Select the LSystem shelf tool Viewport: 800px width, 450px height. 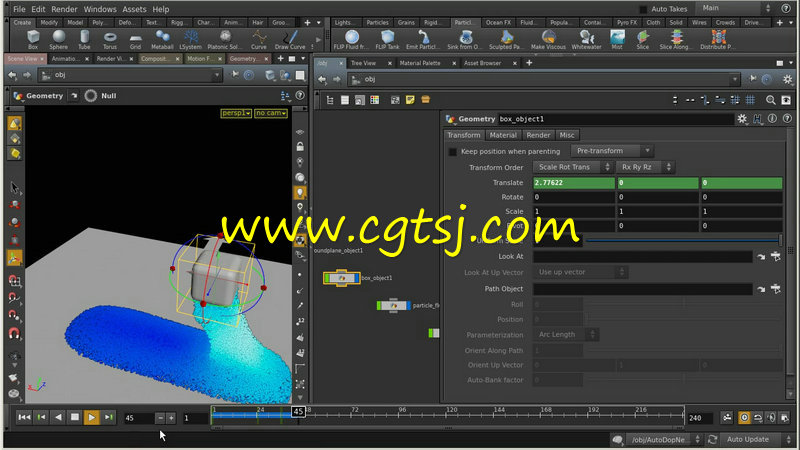coord(190,39)
